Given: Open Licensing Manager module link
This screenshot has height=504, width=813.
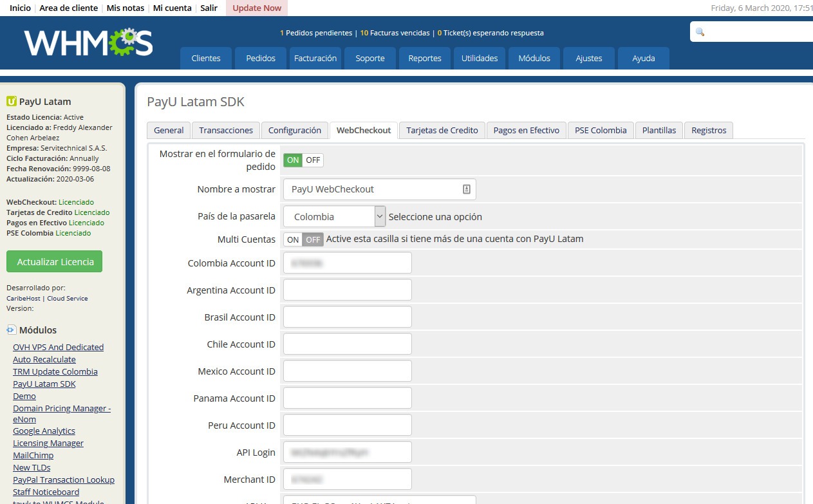Looking at the screenshot, I should click(x=48, y=443).
